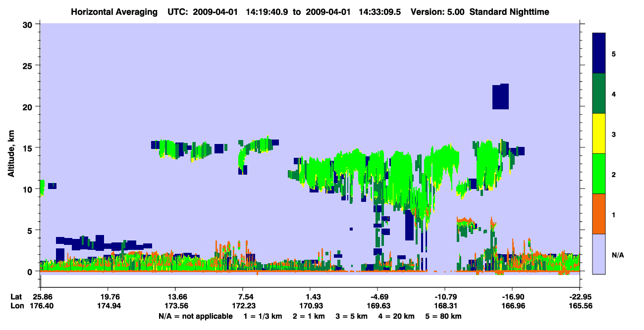Click latitude value 7.54
Image resolution: width=644 pixels, height=330 pixels.
(x=243, y=297)
